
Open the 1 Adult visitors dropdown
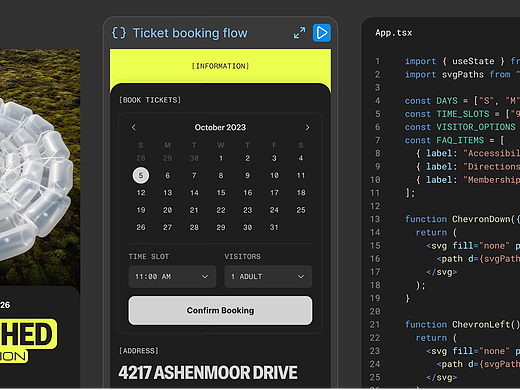[268, 277]
